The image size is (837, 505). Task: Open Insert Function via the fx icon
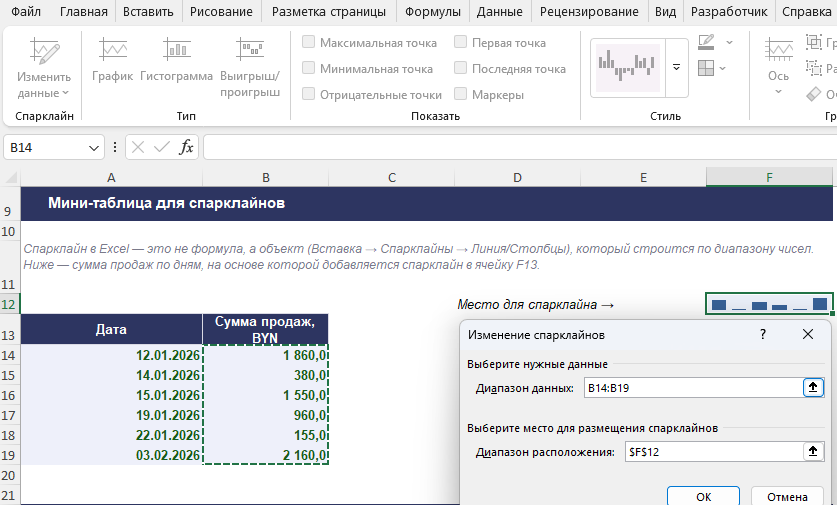pyautogui.click(x=186, y=147)
